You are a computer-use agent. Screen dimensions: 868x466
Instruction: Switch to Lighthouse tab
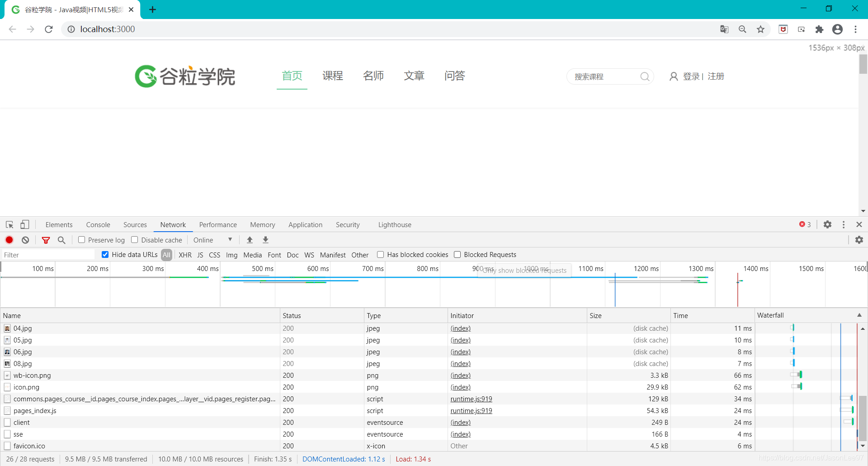coord(395,224)
